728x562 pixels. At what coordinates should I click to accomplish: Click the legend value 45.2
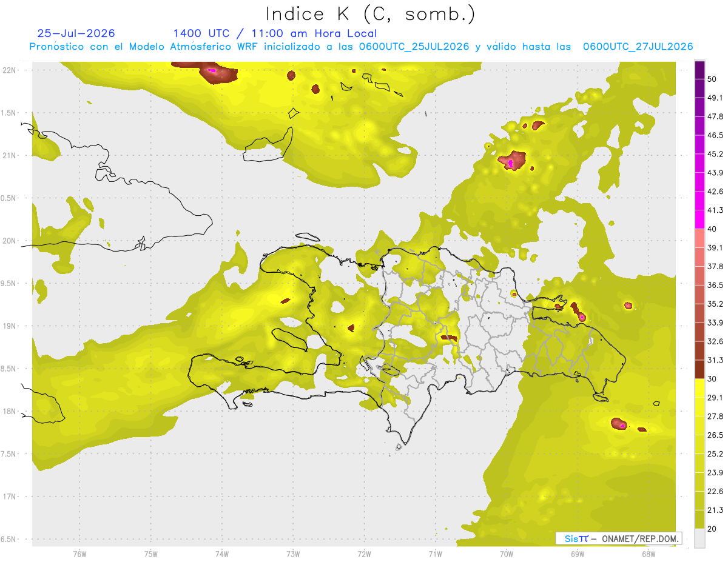click(x=715, y=154)
